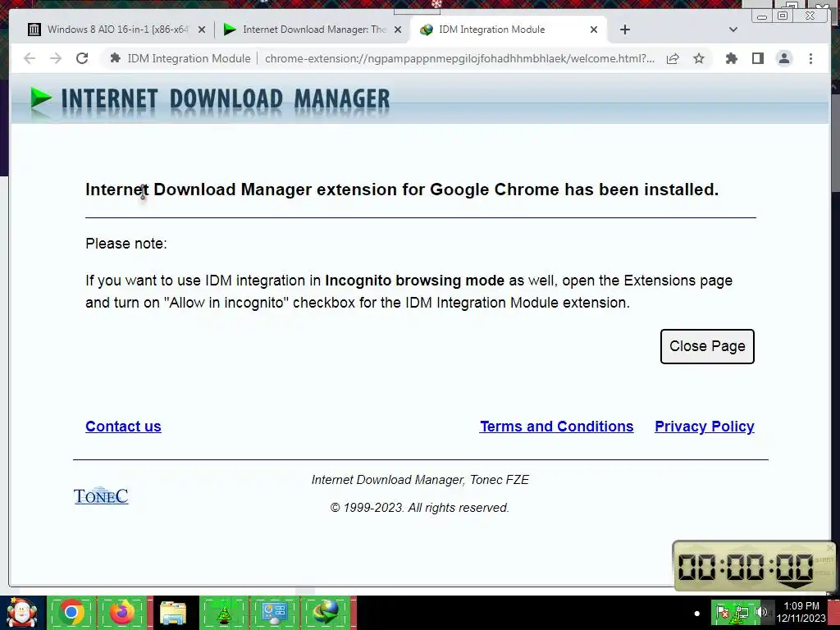This screenshot has height=630, width=840.
Task: Expand the tab search chevron
Action: coord(733,30)
